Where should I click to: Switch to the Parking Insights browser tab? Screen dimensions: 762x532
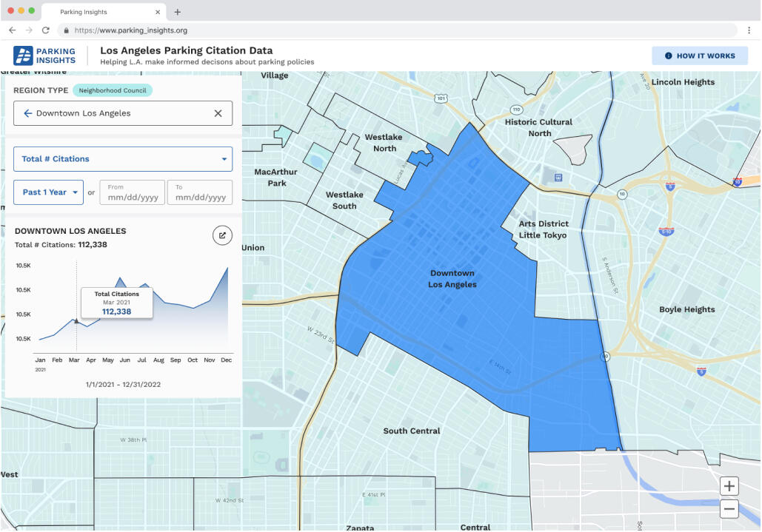pyautogui.click(x=84, y=12)
